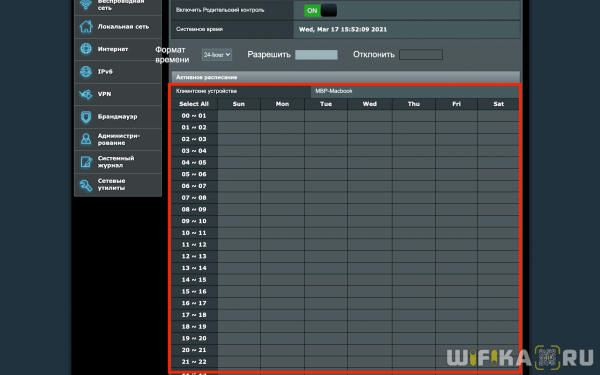This screenshot has height=375, width=600.
Task: Click the system time Wed, Mar 17 value
Action: (x=343, y=29)
